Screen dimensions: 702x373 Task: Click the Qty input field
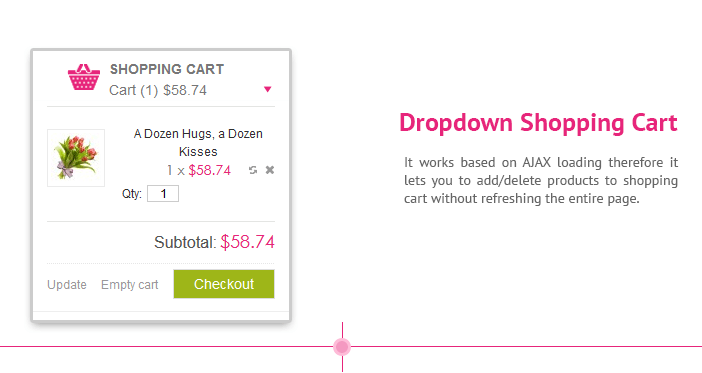[x=163, y=194]
